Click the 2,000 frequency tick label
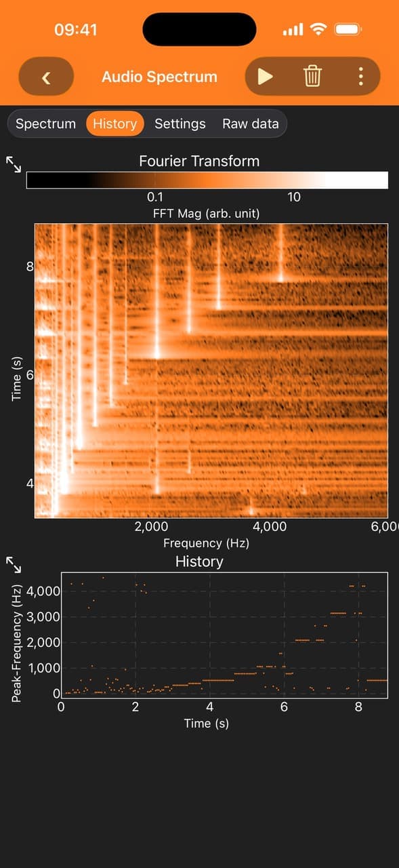399x868 pixels. [x=152, y=527]
